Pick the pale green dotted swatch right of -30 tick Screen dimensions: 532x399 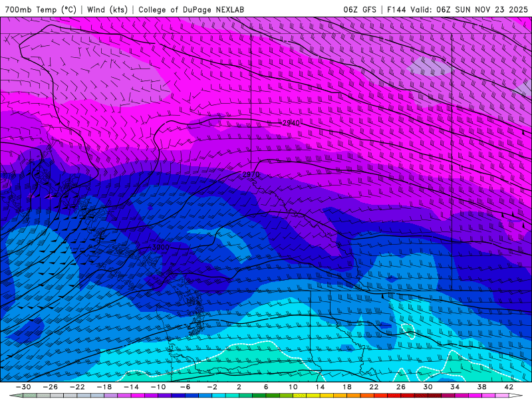[x=29, y=395]
